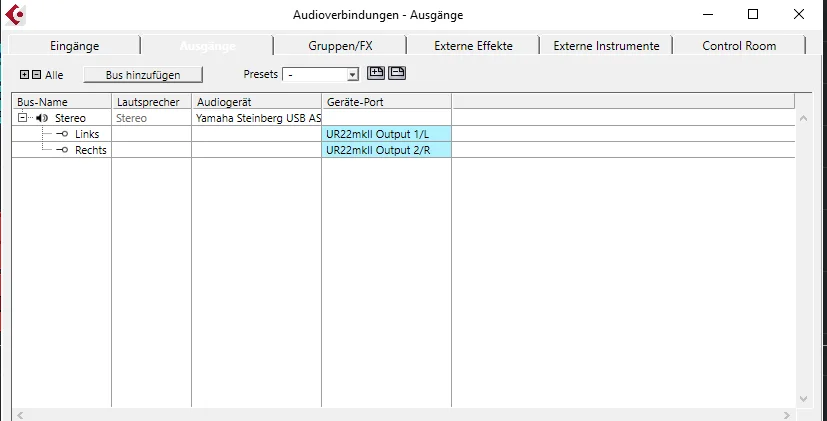Select the UR22mkII Output 2/R device port

pos(386,150)
